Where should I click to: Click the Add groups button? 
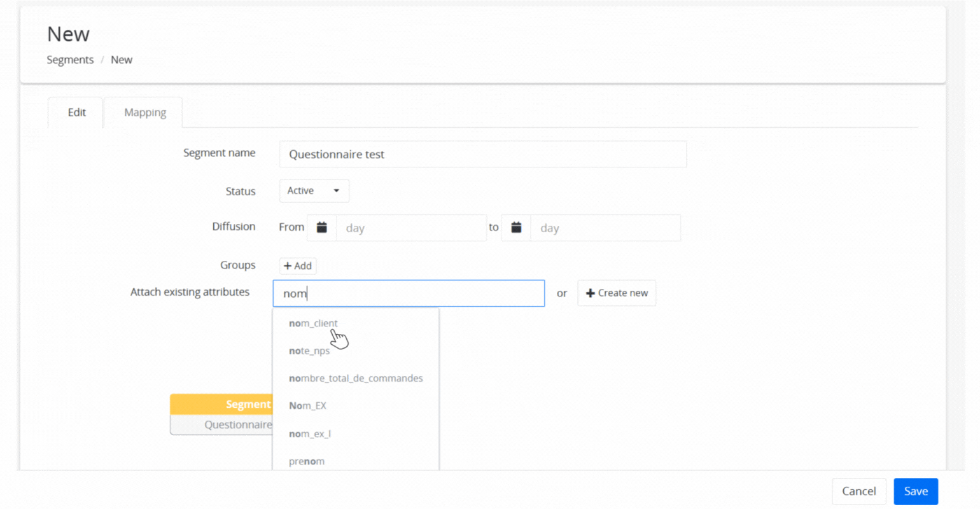point(298,266)
